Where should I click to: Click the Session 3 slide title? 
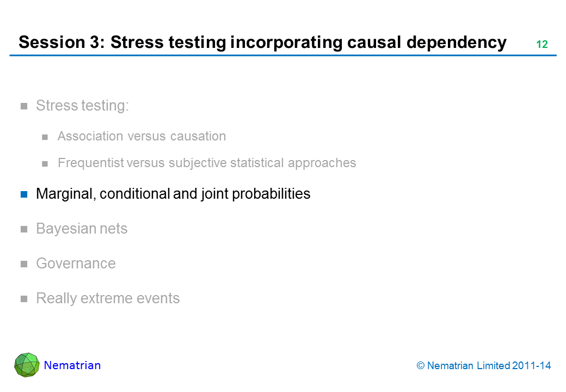point(262,42)
